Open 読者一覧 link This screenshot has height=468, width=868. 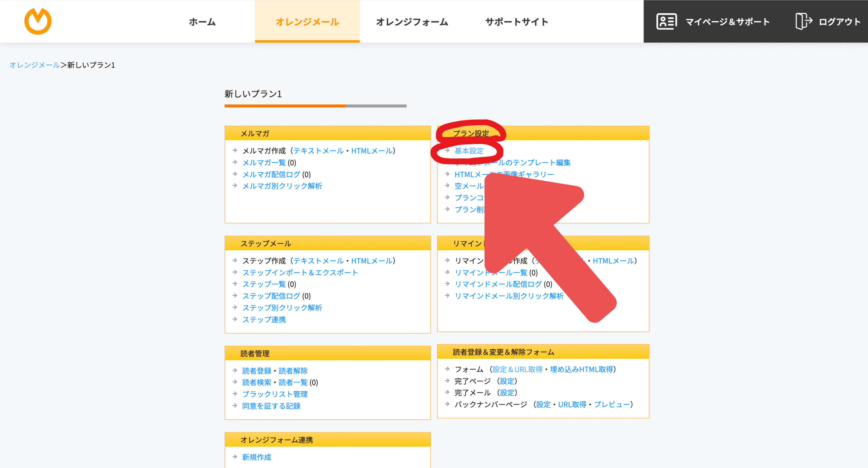click(293, 382)
